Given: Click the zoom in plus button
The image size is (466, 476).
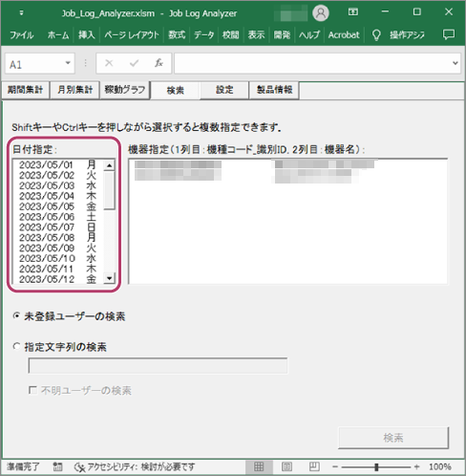Looking at the screenshot, I should tap(416, 466).
